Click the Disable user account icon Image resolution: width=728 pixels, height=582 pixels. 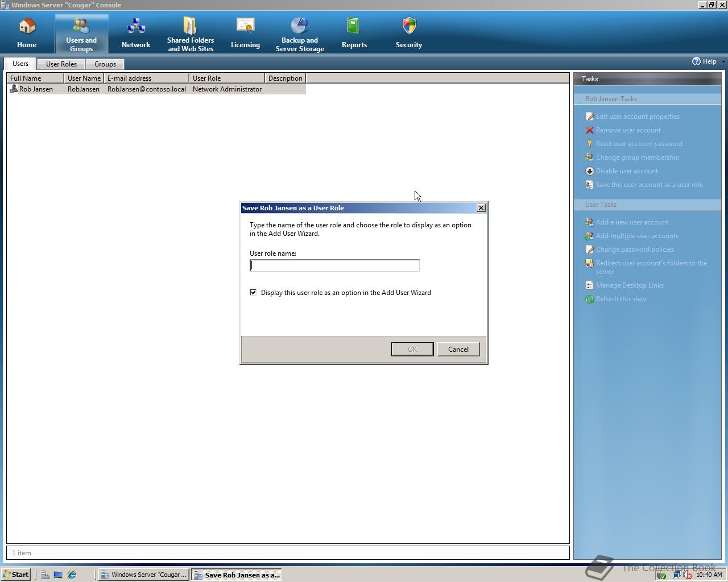pyautogui.click(x=590, y=171)
